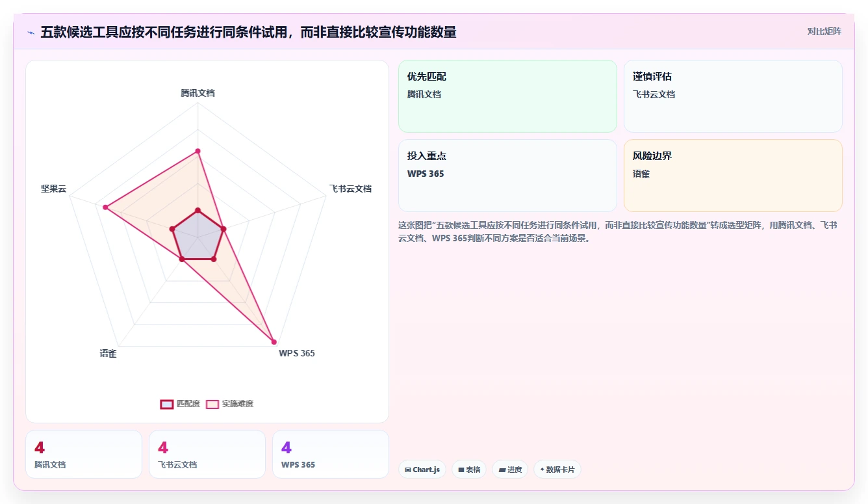Click the 语雀 radar axis label
The width and height of the screenshot is (868, 504).
108,353
